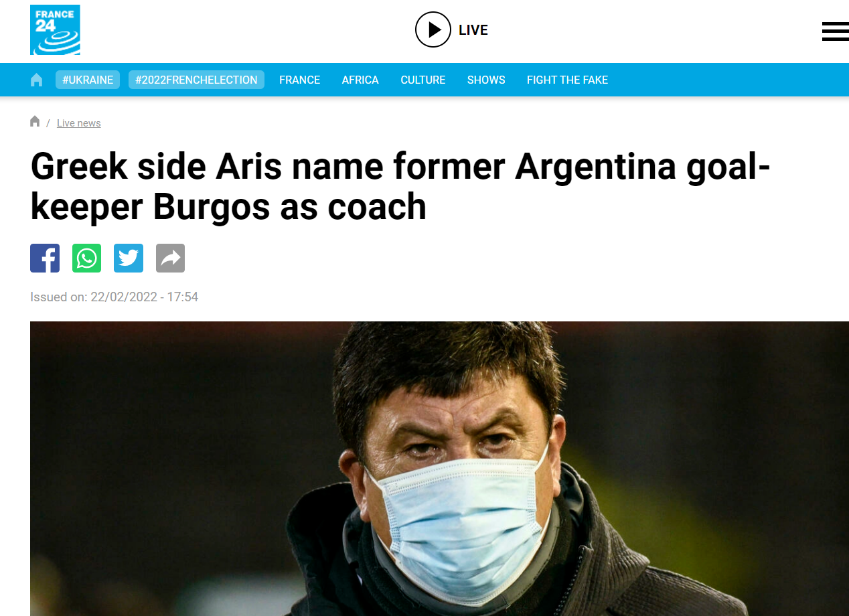Share article on Twitter
The height and width of the screenshot is (616, 849).
(x=129, y=258)
